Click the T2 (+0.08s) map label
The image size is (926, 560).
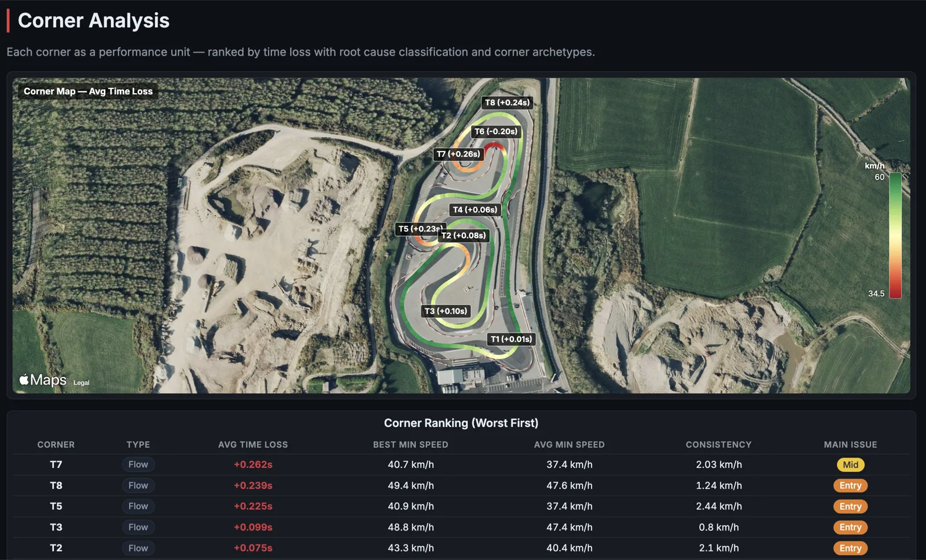tap(464, 235)
